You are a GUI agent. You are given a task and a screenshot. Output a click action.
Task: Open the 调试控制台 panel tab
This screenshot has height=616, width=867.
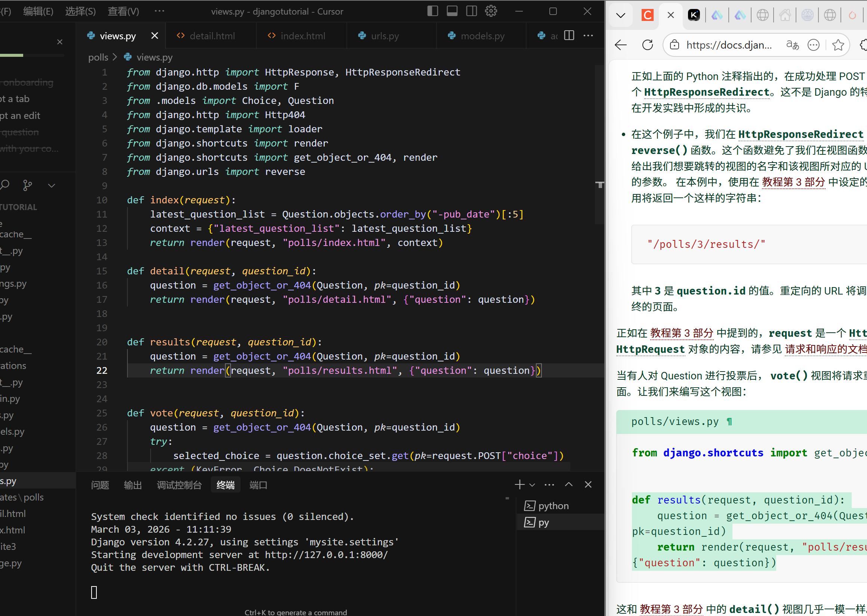tap(179, 485)
